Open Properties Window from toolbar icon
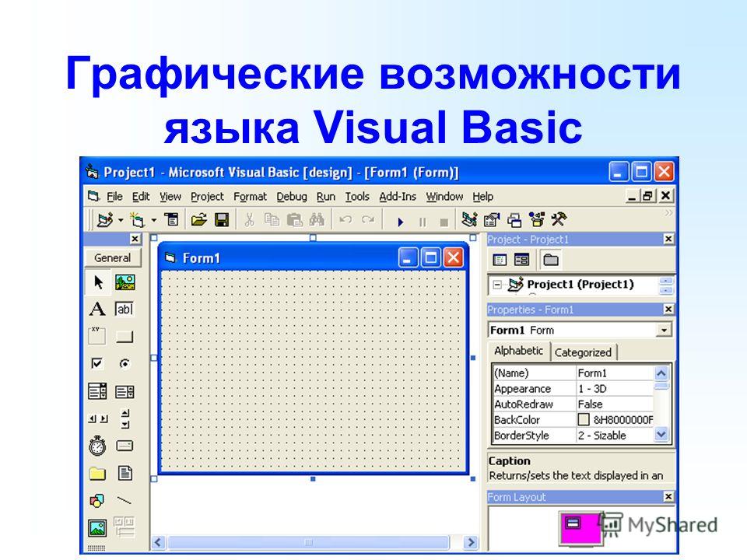This screenshot has width=747, height=560. point(492,219)
